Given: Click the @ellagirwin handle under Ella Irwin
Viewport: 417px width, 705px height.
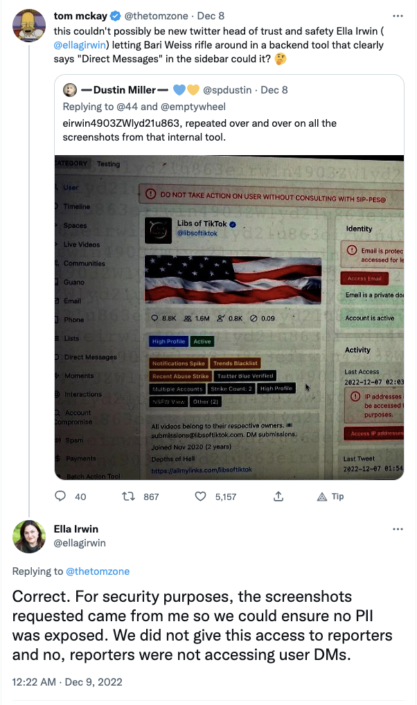Looking at the screenshot, I should tap(80, 543).
